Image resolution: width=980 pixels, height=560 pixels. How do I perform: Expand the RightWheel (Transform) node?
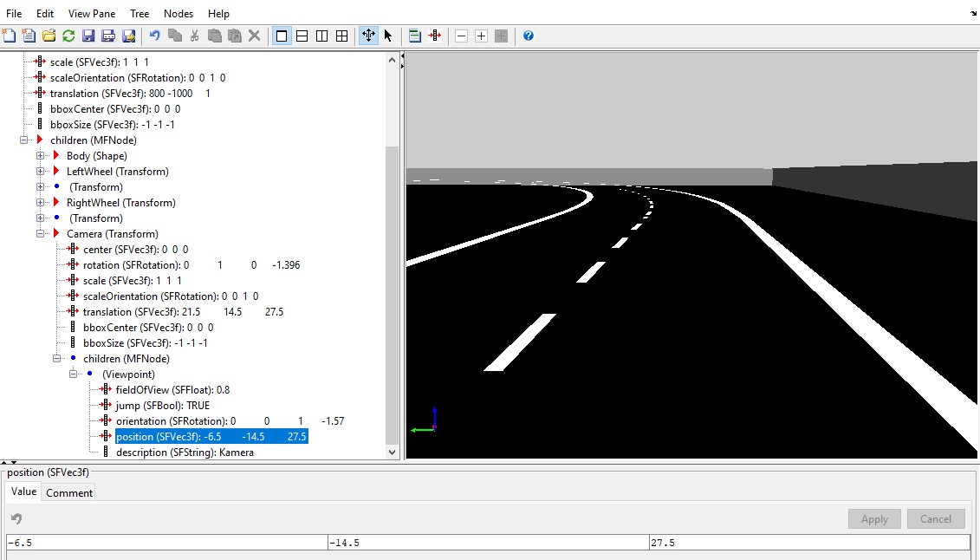pyautogui.click(x=41, y=203)
